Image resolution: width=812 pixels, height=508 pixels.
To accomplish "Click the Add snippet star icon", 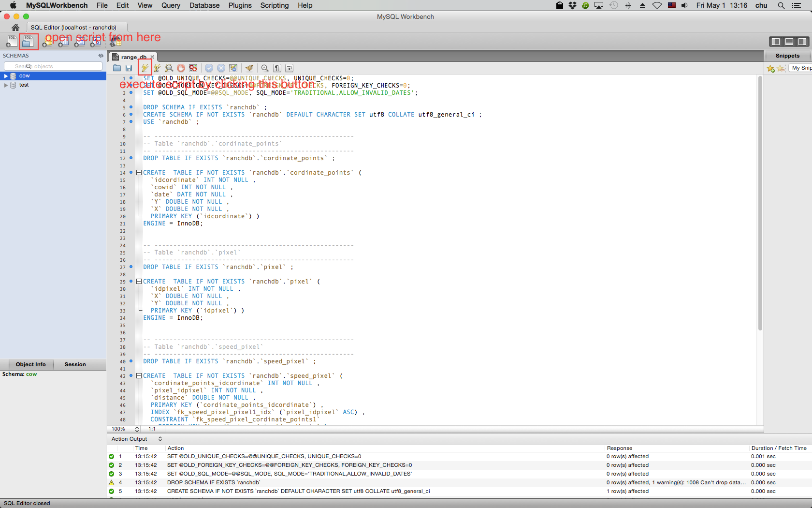I will click(x=770, y=69).
